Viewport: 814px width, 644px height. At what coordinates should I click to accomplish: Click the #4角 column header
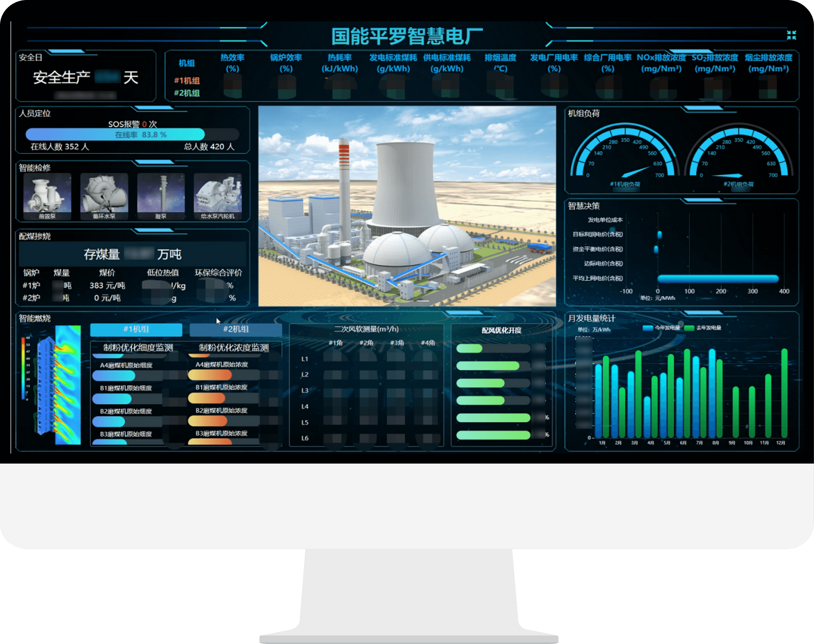point(428,343)
